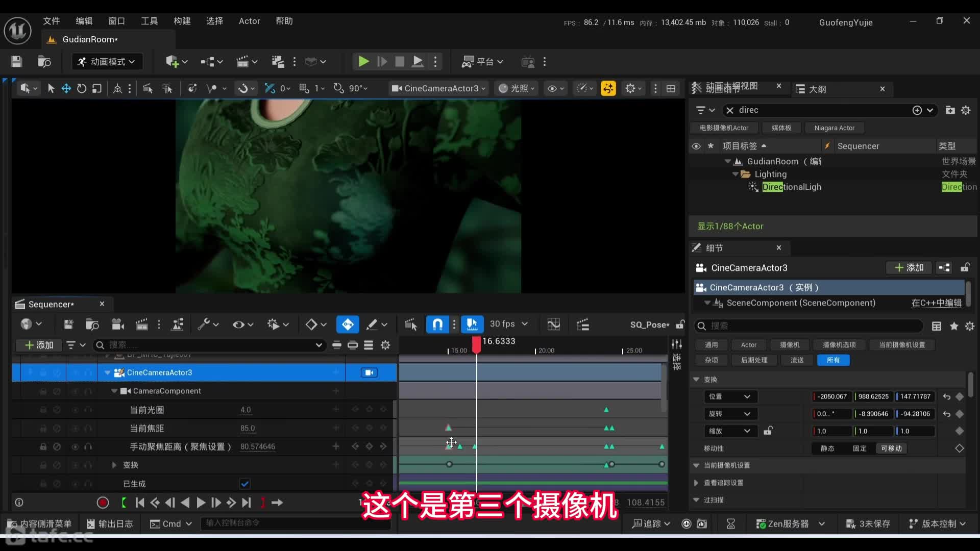The image size is (980, 551).
Task: Toggle the scale lock icon
Action: point(768,431)
